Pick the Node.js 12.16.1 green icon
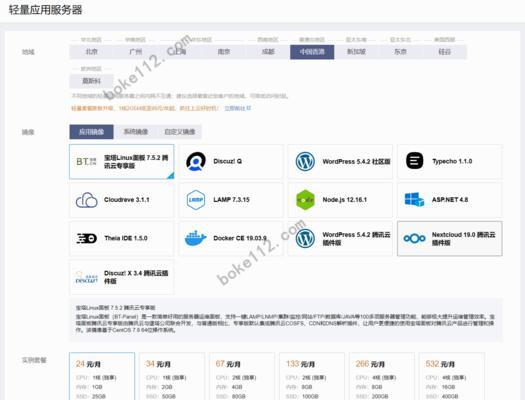This screenshot has width=525, height=400. click(x=305, y=200)
